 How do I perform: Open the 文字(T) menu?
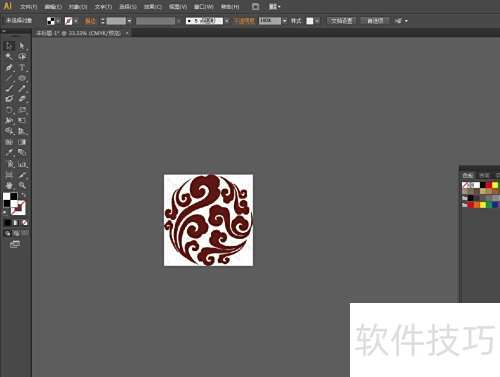click(x=103, y=7)
